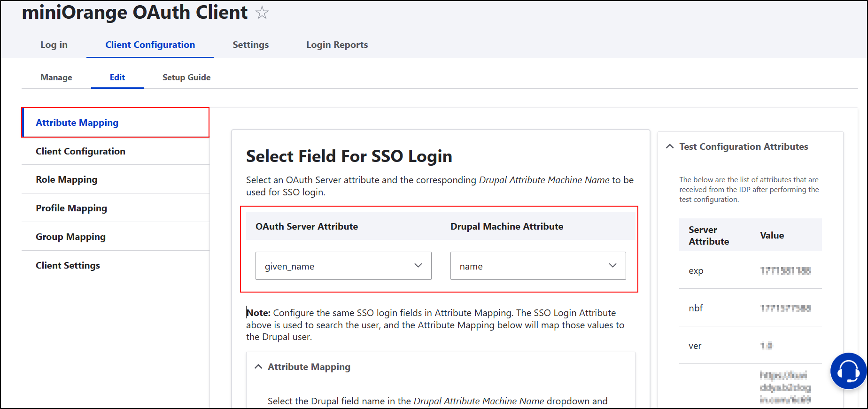Select the nbf attribute row label

[x=696, y=308]
